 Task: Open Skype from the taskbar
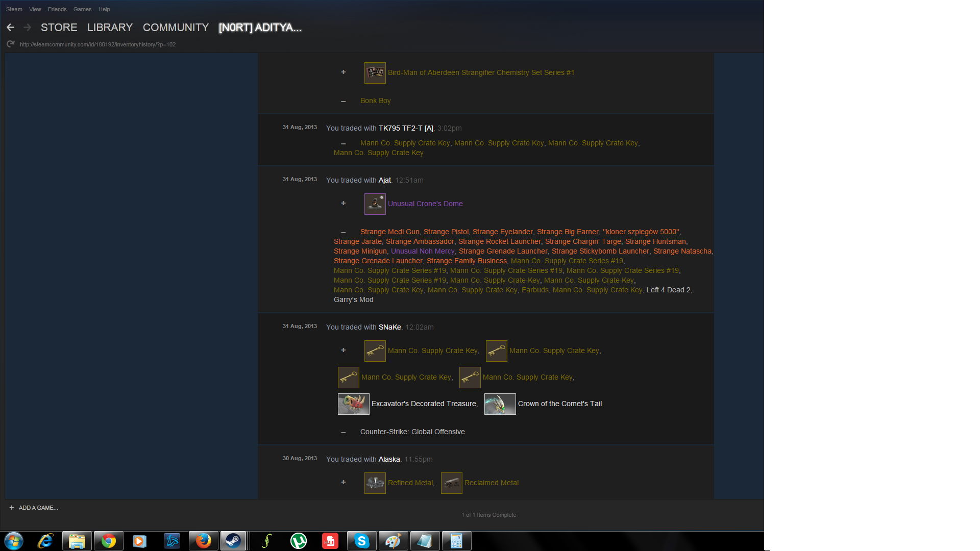click(361, 541)
